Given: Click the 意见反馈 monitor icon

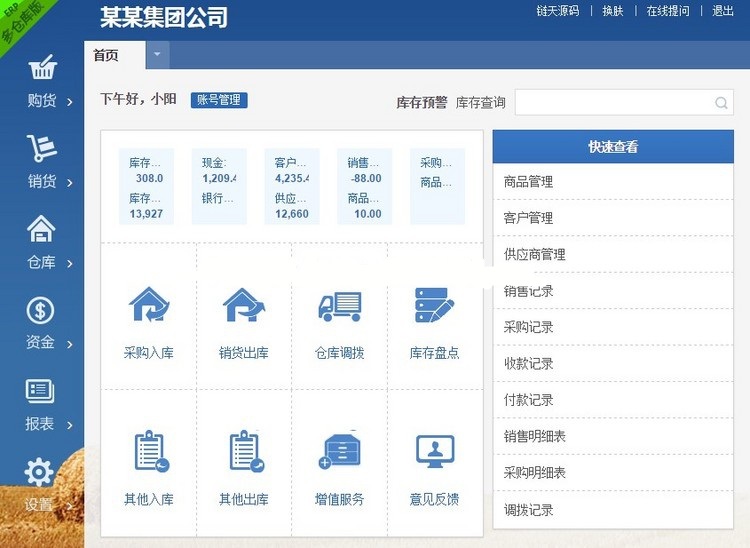Looking at the screenshot, I should click(435, 451).
